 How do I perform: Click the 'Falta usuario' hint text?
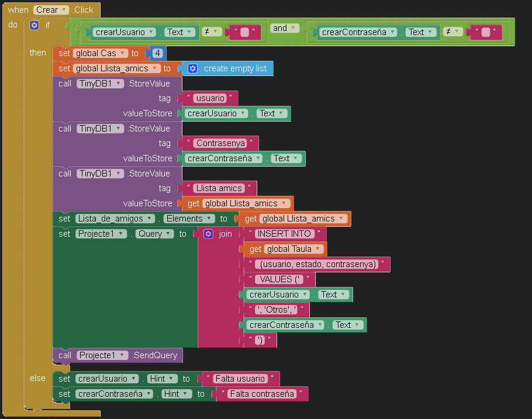[240, 379]
